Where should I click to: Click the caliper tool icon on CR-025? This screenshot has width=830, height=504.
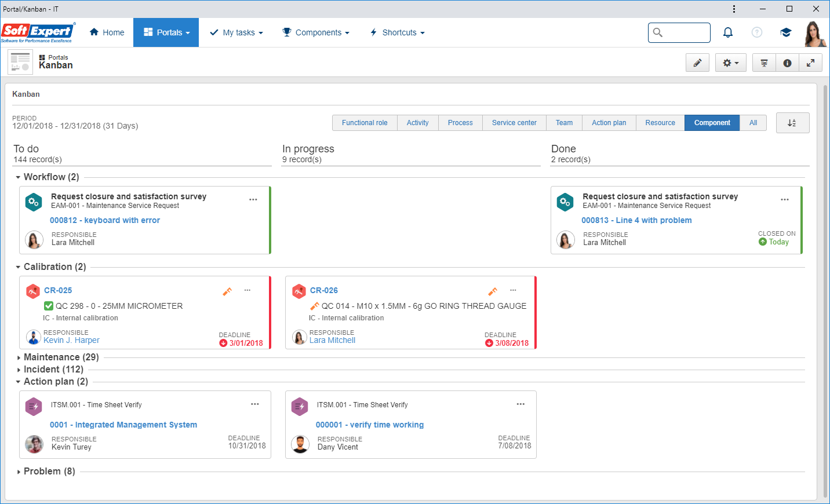click(227, 291)
